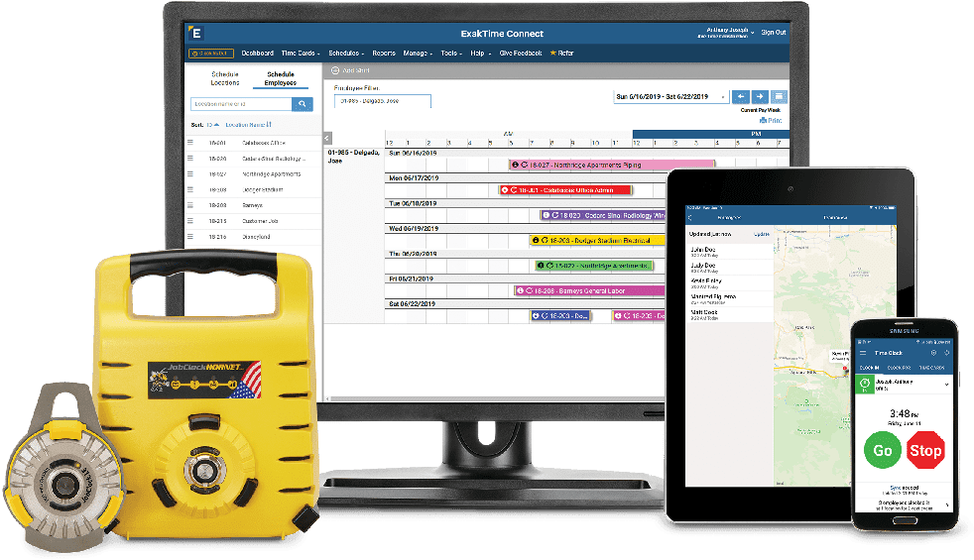Click the magenta Barneys General Labor shift bar

[x=590, y=290]
